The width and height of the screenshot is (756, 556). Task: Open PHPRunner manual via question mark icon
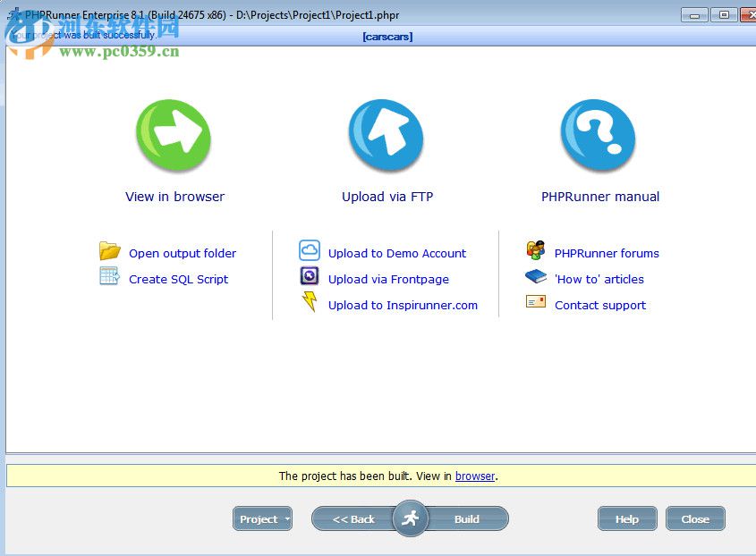click(598, 134)
